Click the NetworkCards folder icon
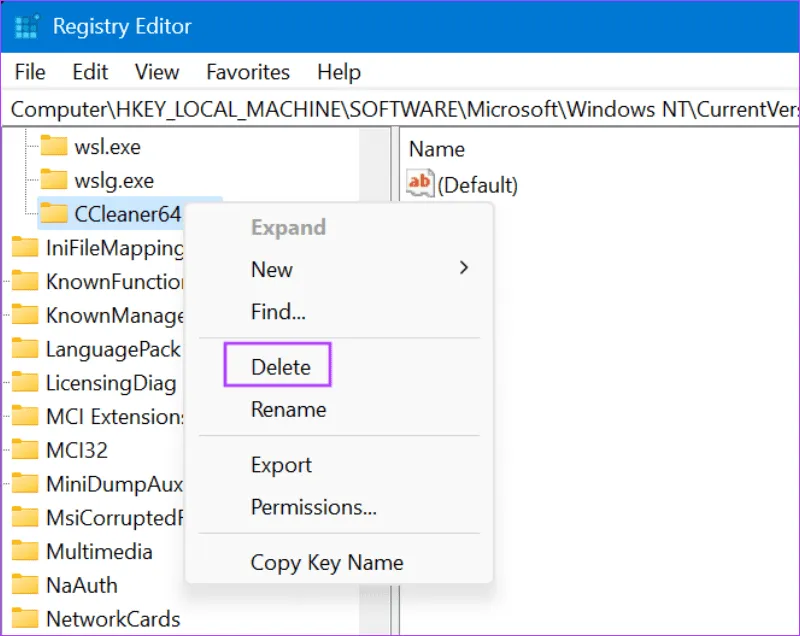 click(25, 619)
